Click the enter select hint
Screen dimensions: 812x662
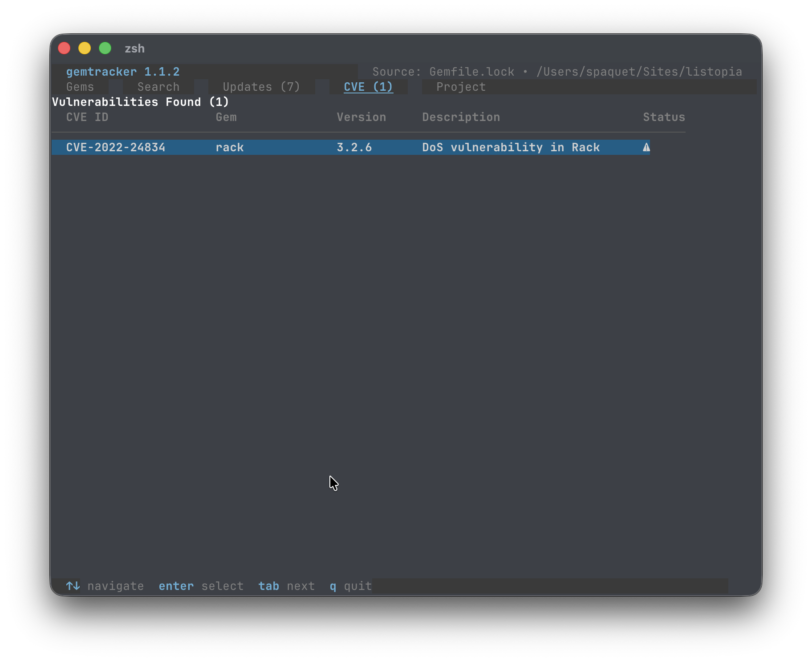pos(201,586)
